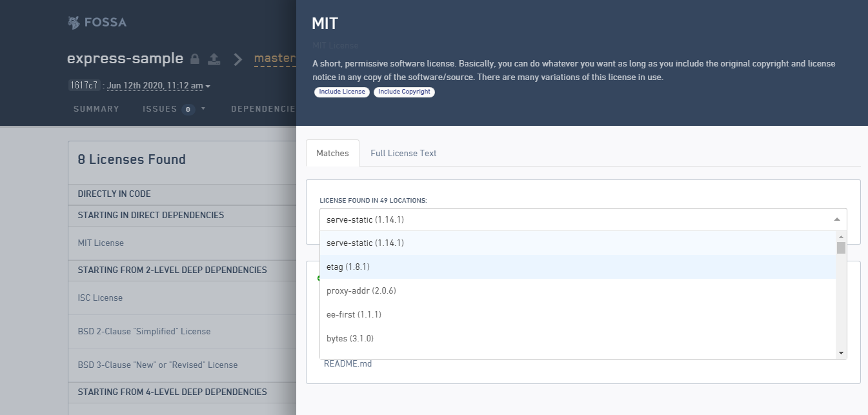868x415 pixels.
Task: Collapse the license locations combo box
Action: tap(836, 219)
